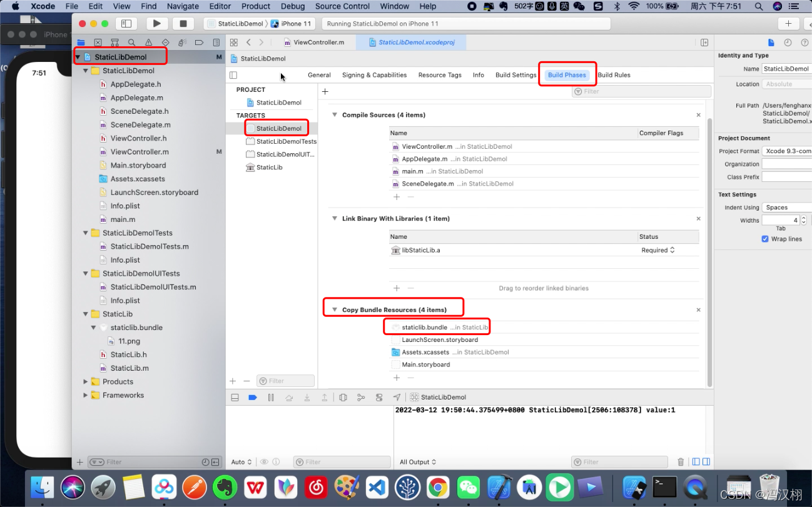The height and width of the screenshot is (507, 812).
Task: Select the StaticLib target in targets list
Action: click(x=270, y=168)
